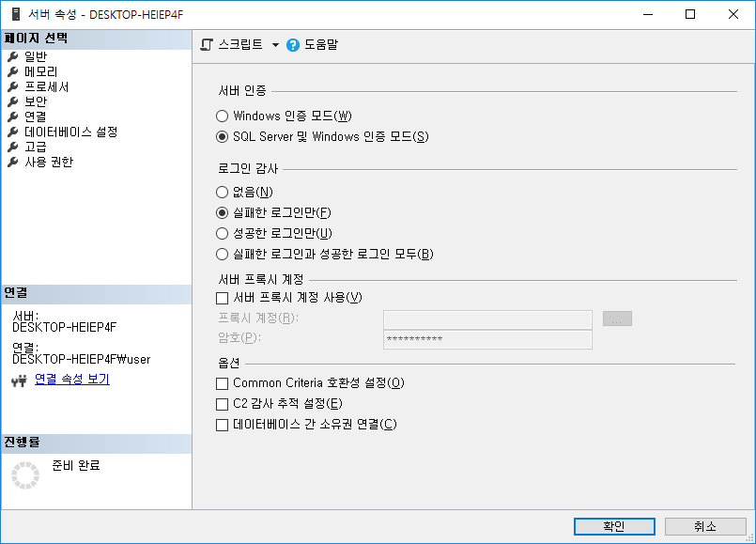Close the 서버 속성 dialog window
Screen dimensions: 756x544
tap(733, 14)
